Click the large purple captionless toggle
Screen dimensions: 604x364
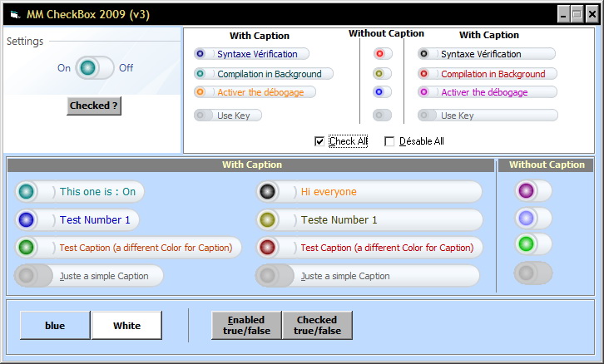[526, 191]
